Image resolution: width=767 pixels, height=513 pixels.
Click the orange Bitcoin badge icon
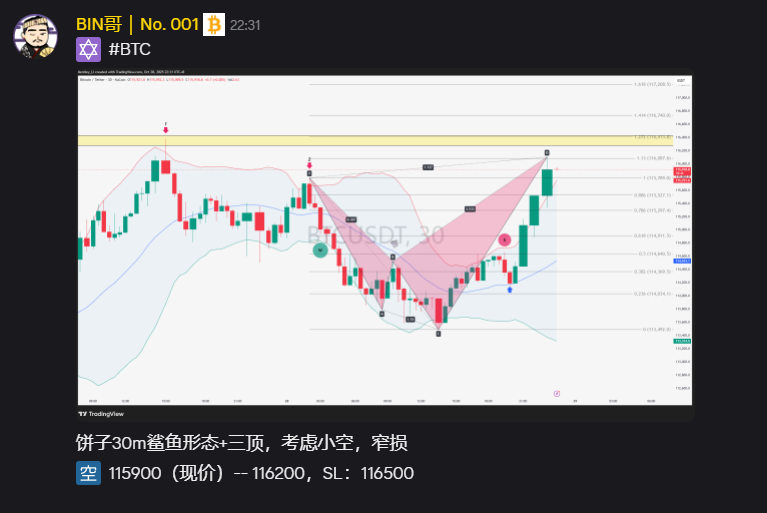tap(214, 24)
